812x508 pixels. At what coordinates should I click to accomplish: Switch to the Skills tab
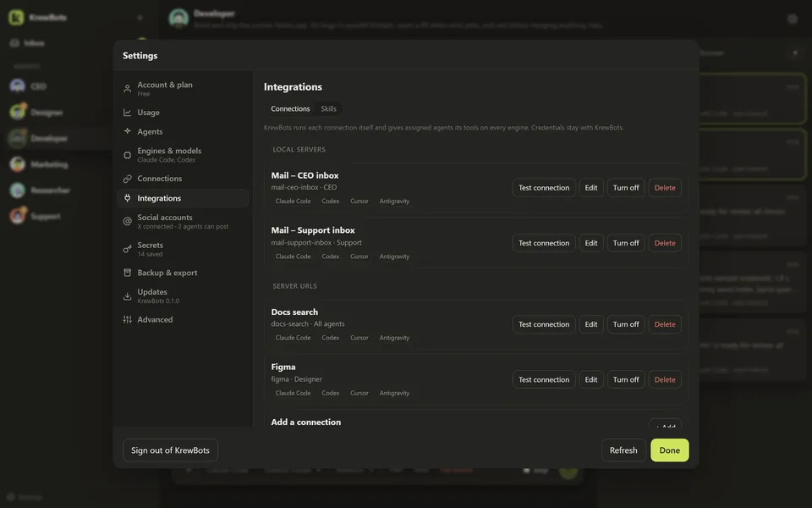[x=328, y=109]
